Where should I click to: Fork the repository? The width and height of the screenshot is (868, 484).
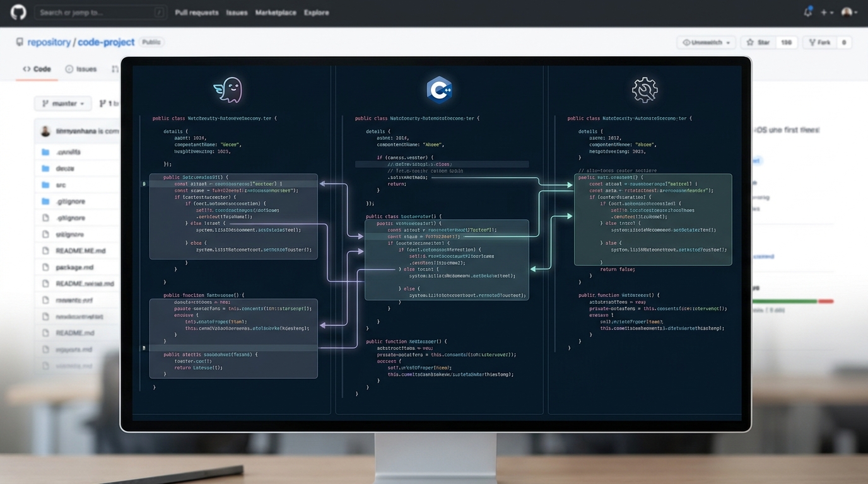coord(819,42)
